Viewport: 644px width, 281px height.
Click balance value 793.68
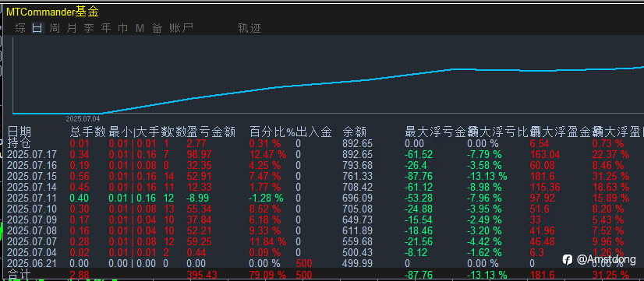point(358,166)
